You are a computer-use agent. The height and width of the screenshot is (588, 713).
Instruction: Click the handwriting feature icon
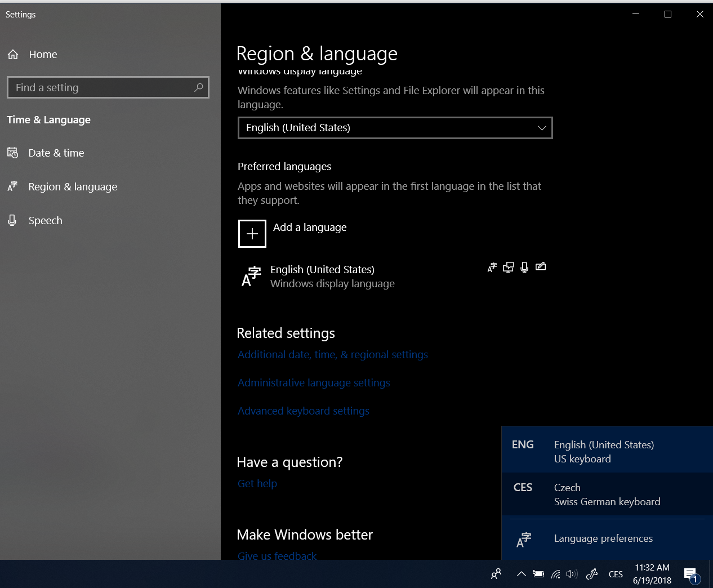click(541, 266)
